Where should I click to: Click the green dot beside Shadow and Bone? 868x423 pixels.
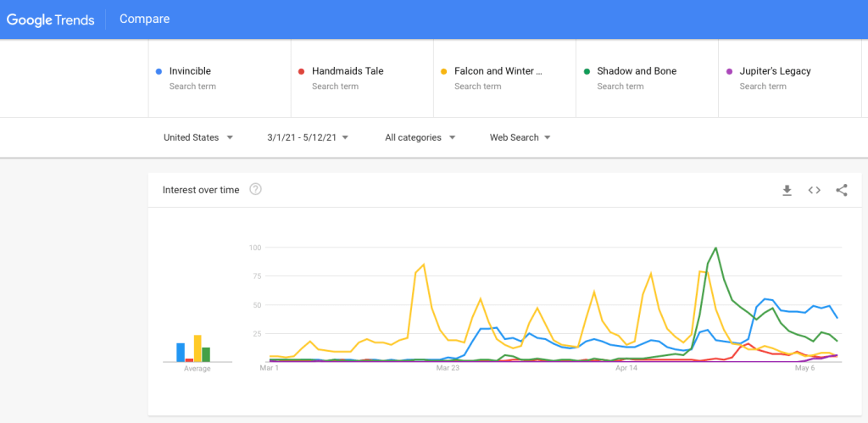[587, 71]
